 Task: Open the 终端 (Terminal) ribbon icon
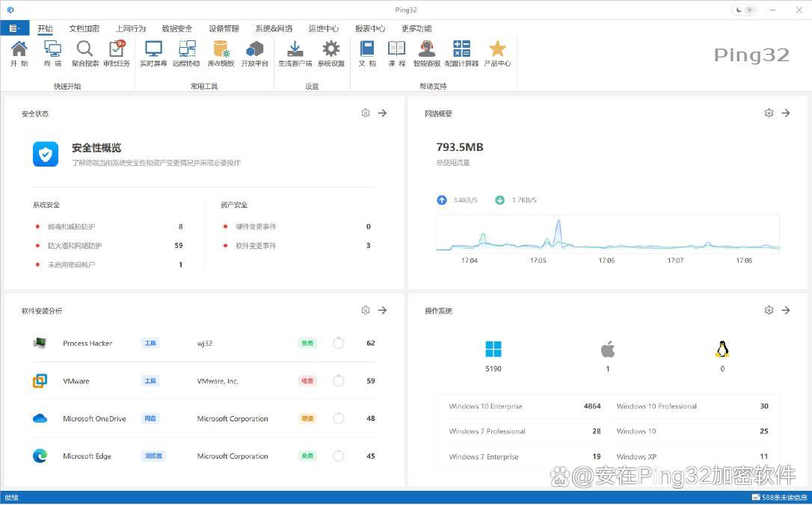[52, 53]
